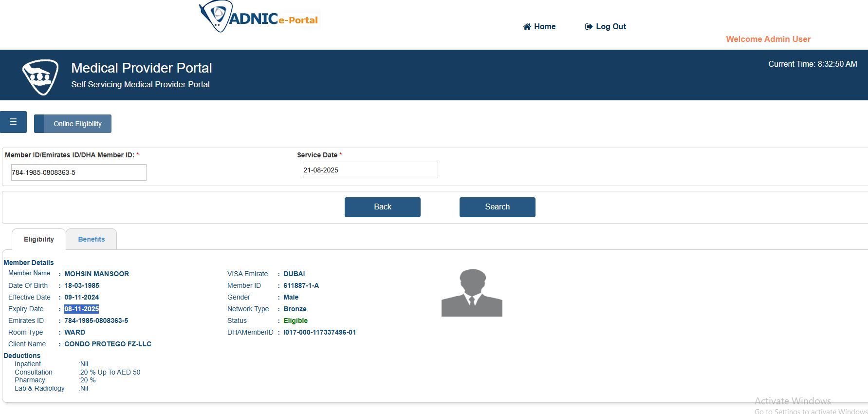
Task: Click the DHAMemberID value
Action: pos(319,332)
